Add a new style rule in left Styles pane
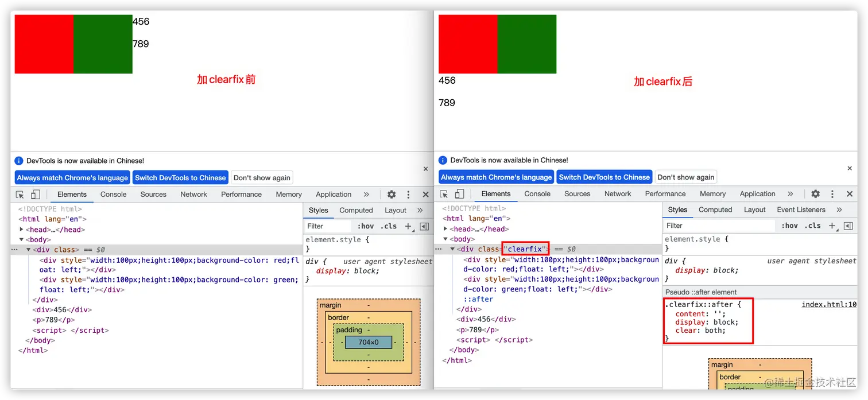 (408, 226)
